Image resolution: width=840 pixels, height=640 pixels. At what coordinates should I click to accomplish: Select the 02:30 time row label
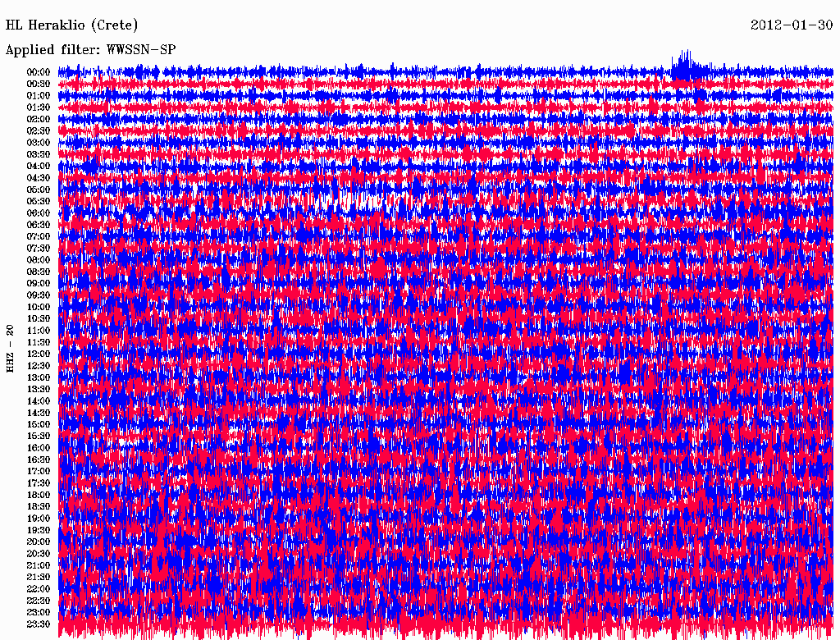pyautogui.click(x=39, y=130)
